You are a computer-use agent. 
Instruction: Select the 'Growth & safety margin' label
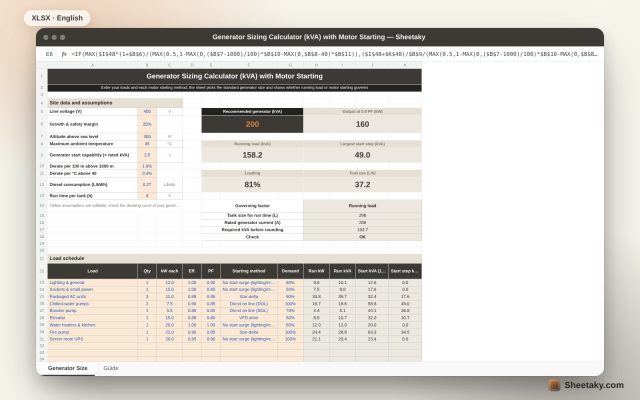tap(92, 124)
